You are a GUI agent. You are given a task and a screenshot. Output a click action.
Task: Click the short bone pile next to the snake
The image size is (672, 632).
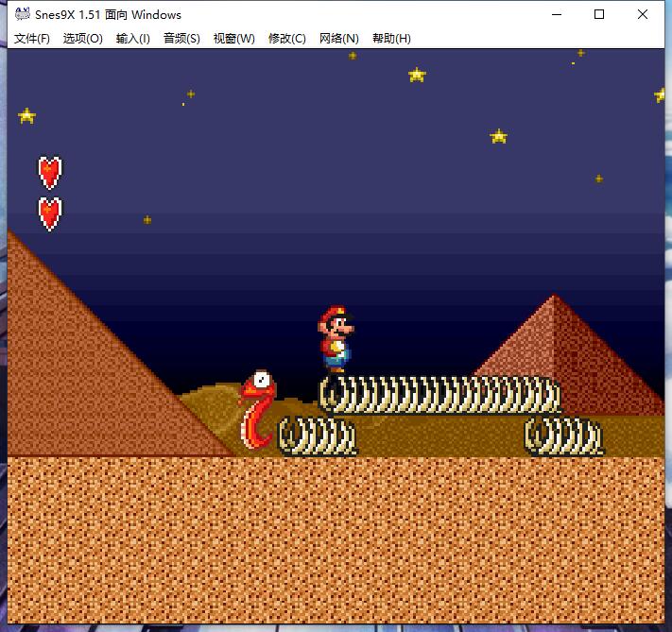pyautogui.click(x=318, y=436)
